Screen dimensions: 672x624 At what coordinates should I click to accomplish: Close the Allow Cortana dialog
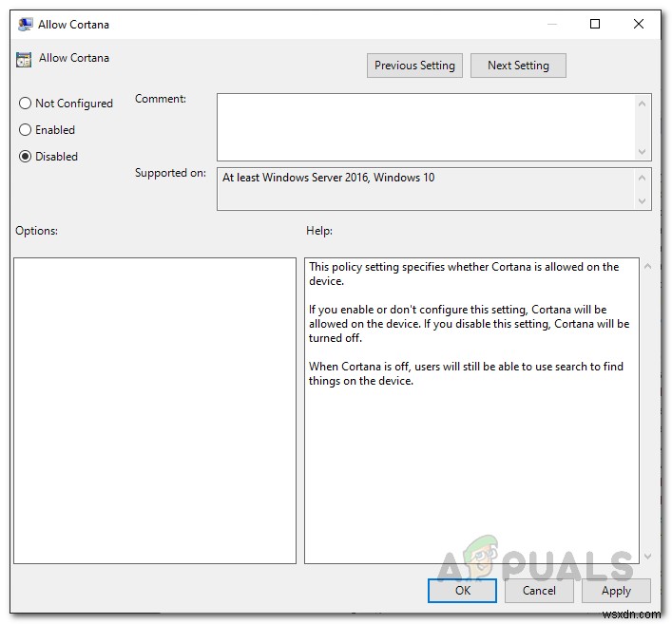point(639,24)
